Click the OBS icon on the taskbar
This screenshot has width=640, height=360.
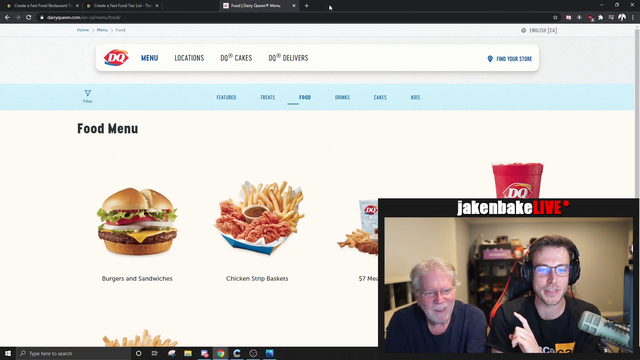point(253,353)
